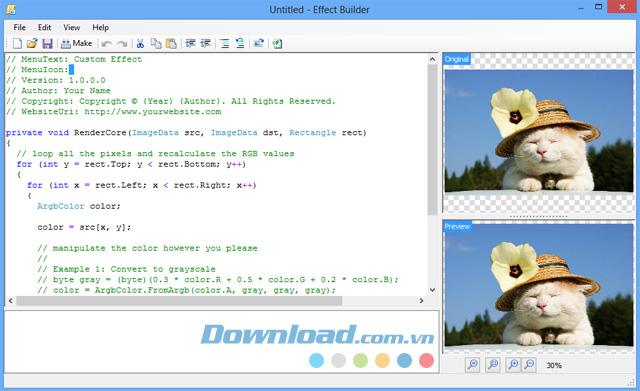Click the Effect Builder title bar icon
The image size is (640, 391).
(11, 9)
